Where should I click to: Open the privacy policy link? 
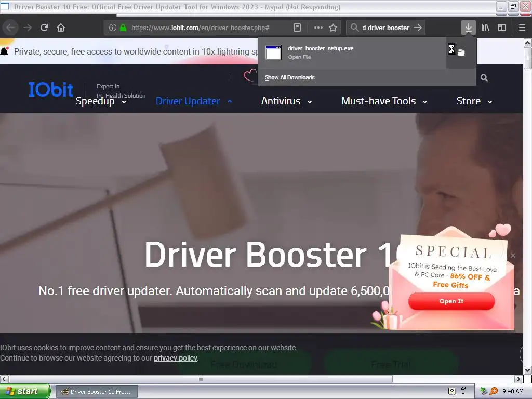[x=176, y=358]
